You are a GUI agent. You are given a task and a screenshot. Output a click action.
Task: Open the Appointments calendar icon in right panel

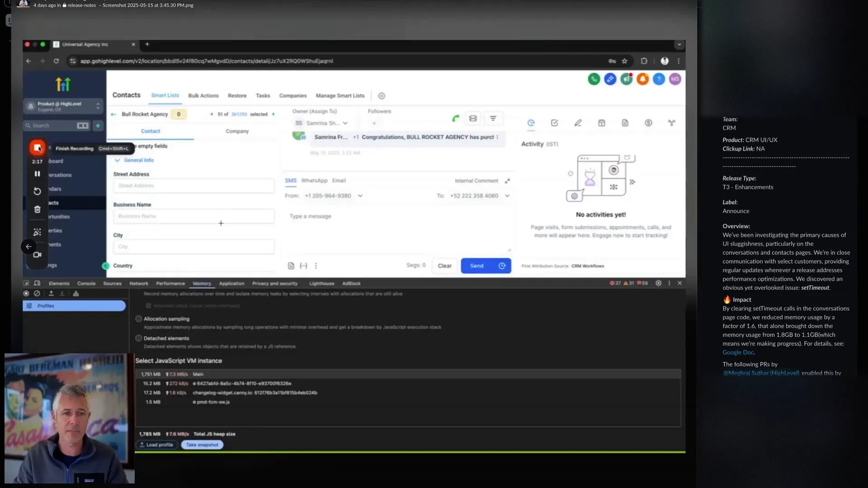pyautogui.click(x=601, y=123)
